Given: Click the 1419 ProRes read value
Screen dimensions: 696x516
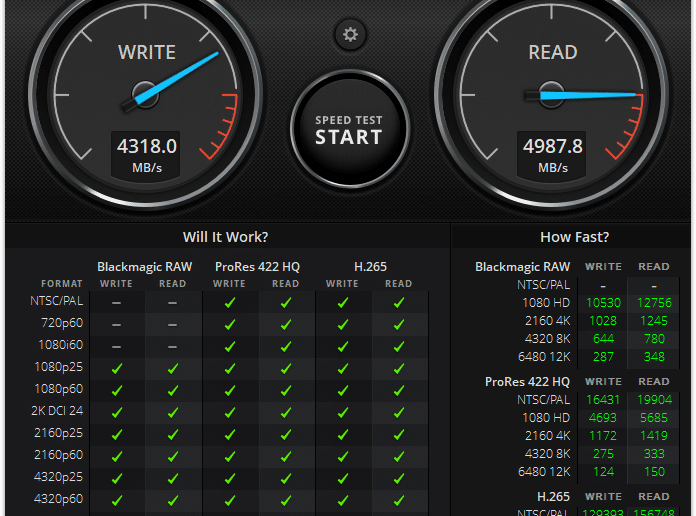Looking at the screenshot, I should pos(654,436).
